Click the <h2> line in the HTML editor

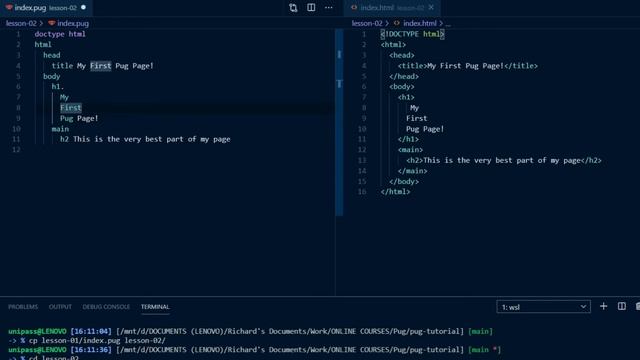coord(504,160)
